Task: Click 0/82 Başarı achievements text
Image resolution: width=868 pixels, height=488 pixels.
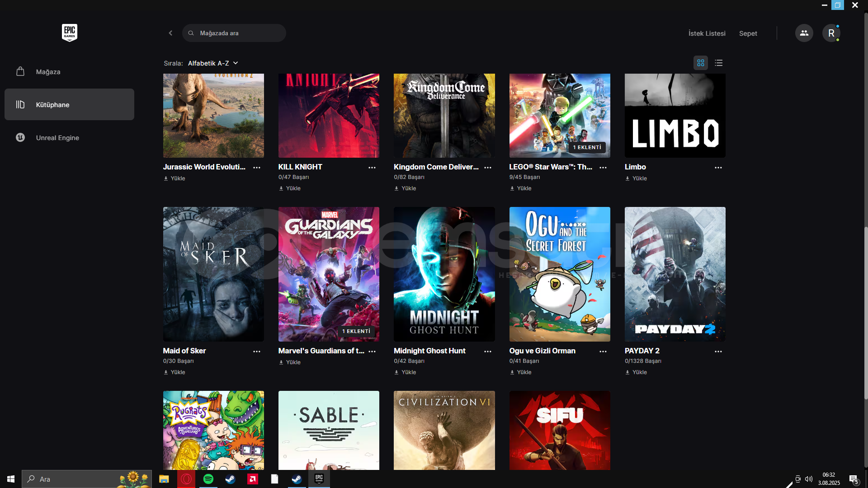Action: coord(409,177)
